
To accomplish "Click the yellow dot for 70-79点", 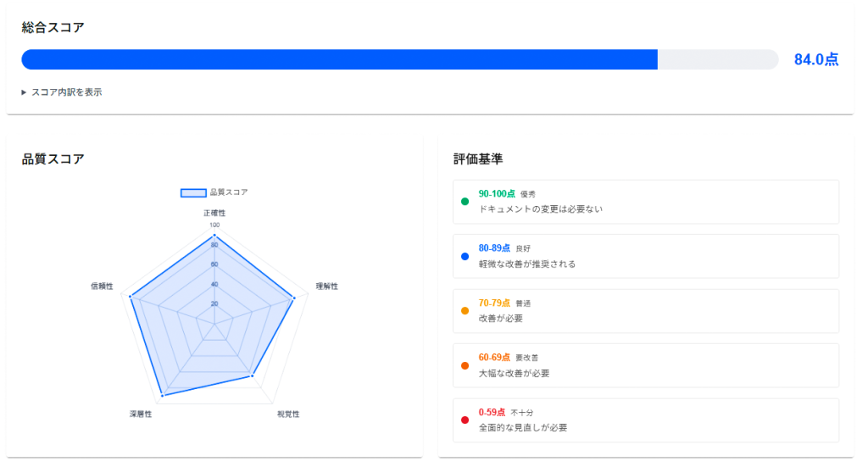I will tap(465, 311).
